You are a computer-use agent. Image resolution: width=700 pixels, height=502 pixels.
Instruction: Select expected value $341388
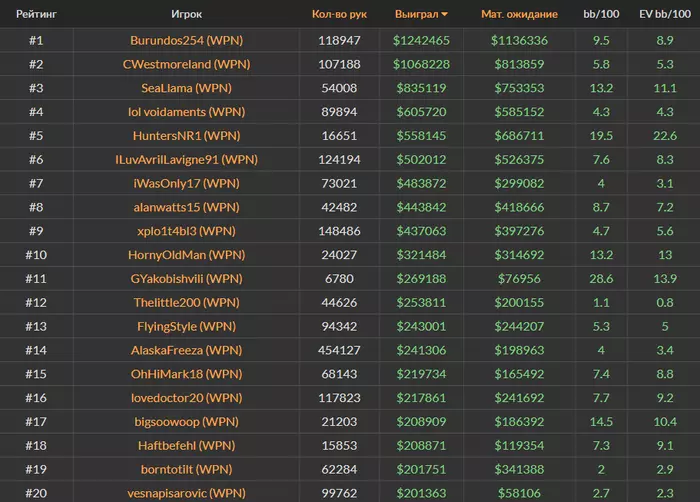click(x=519, y=469)
